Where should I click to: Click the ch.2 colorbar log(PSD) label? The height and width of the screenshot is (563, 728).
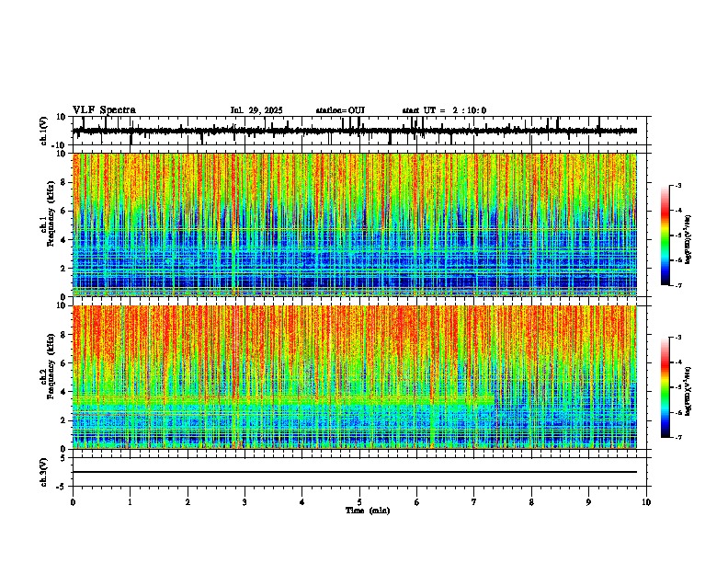(x=688, y=391)
